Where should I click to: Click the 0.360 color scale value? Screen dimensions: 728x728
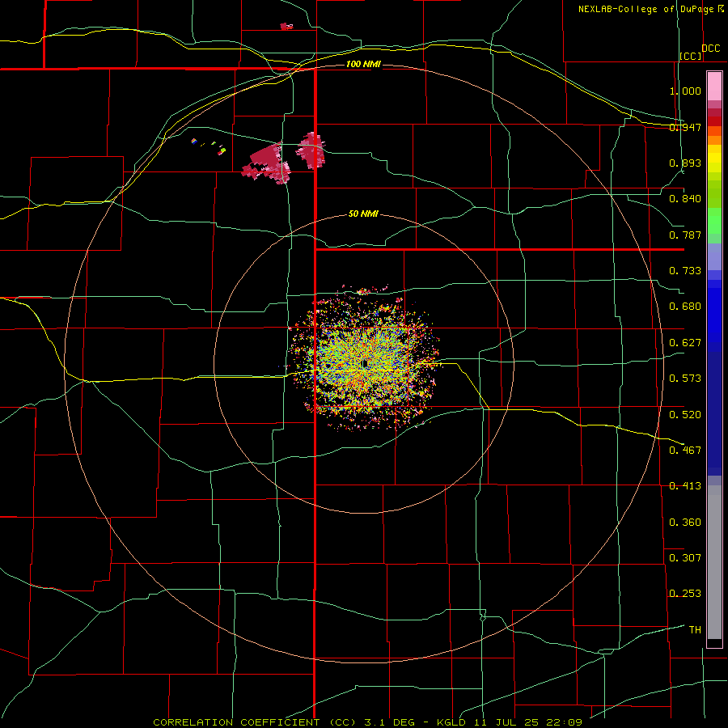[685, 523]
